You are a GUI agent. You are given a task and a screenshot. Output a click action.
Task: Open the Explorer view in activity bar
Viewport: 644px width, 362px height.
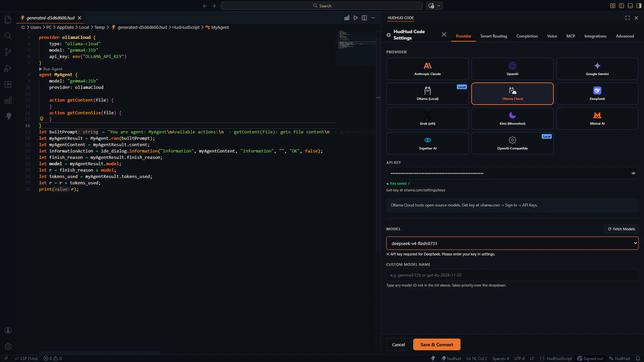click(8, 20)
